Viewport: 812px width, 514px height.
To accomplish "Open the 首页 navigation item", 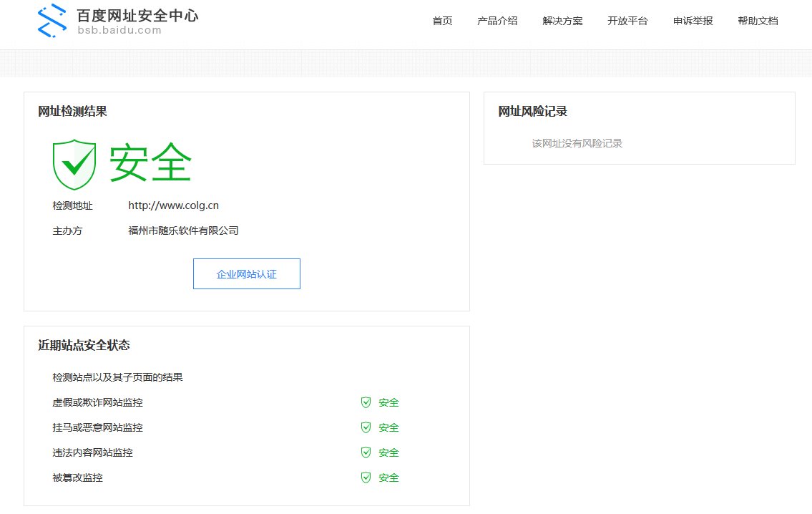I will pos(442,21).
